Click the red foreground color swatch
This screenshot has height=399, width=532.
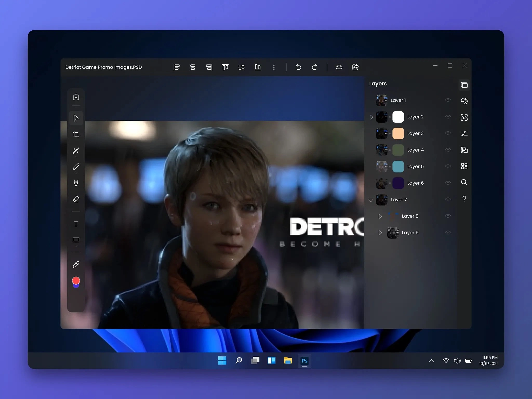(76, 280)
